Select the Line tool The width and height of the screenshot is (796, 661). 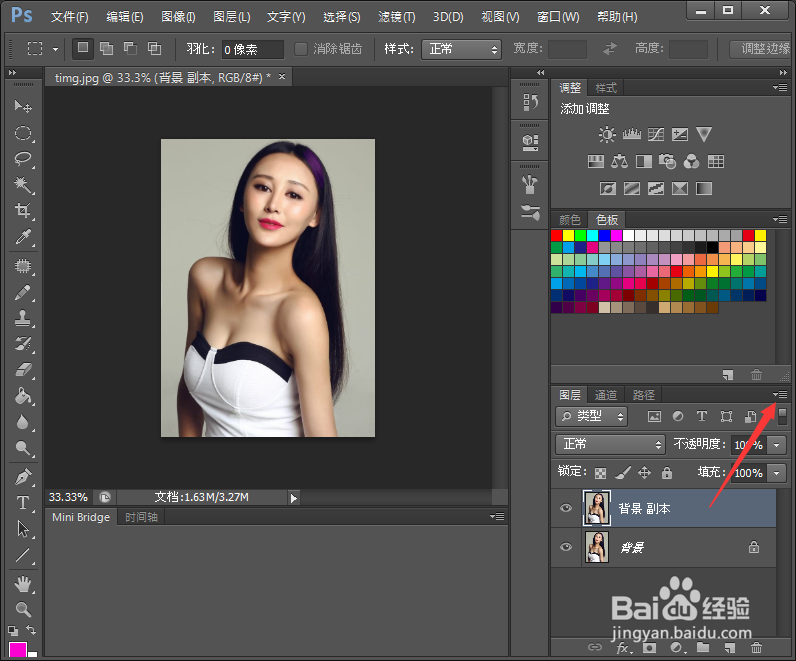[23, 555]
